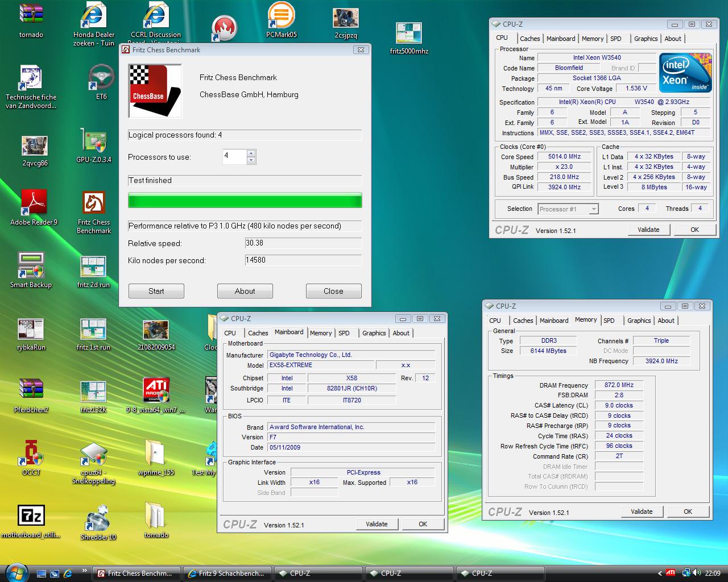
Task: Open the Fritz Chess Benchmark desktop icon
Action: click(x=94, y=213)
